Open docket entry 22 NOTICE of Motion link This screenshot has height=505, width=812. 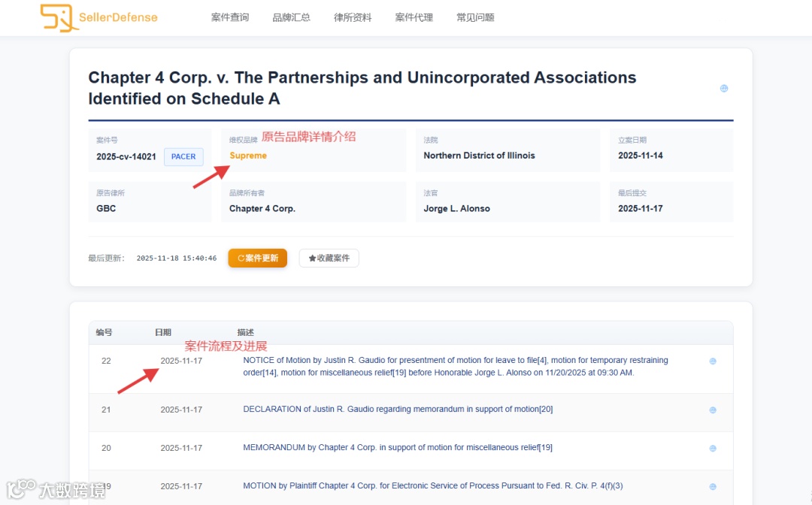pyautogui.click(x=456, y=366)
